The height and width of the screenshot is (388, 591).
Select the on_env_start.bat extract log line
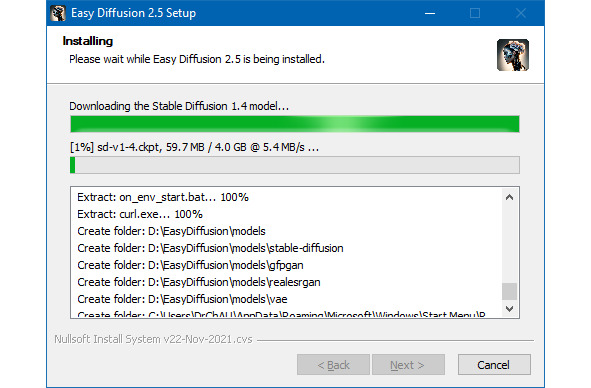163,197
